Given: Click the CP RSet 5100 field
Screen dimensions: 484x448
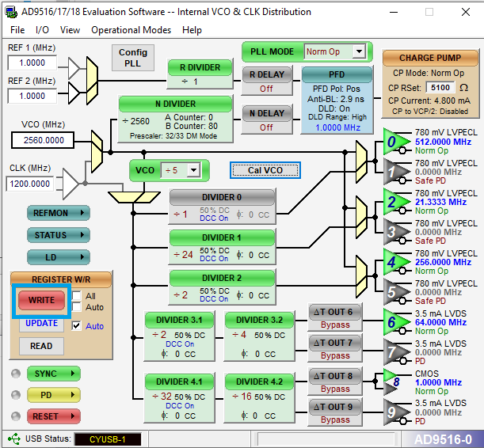Looking at the screenshot, I should pyautogui.click(x=440, y=88).
